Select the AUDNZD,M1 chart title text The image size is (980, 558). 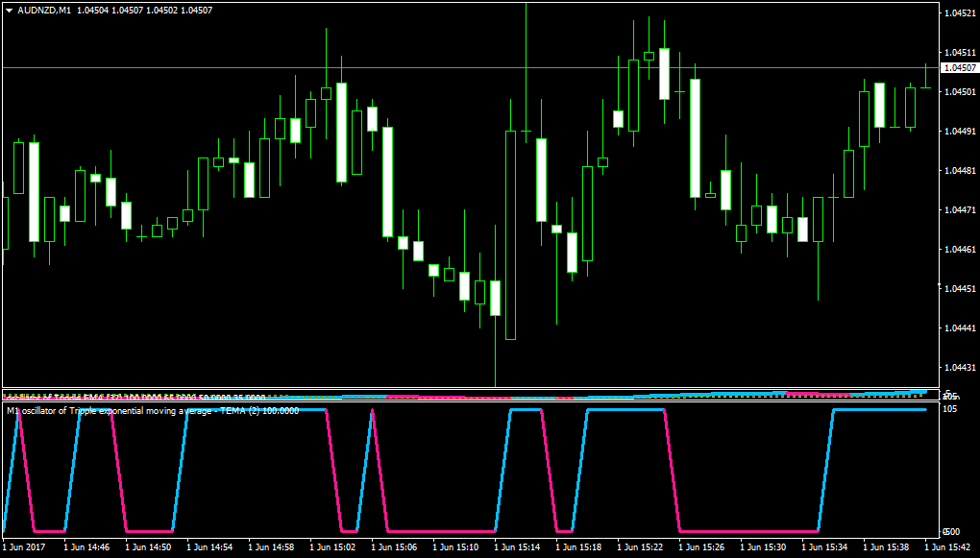tap(43, 11)
